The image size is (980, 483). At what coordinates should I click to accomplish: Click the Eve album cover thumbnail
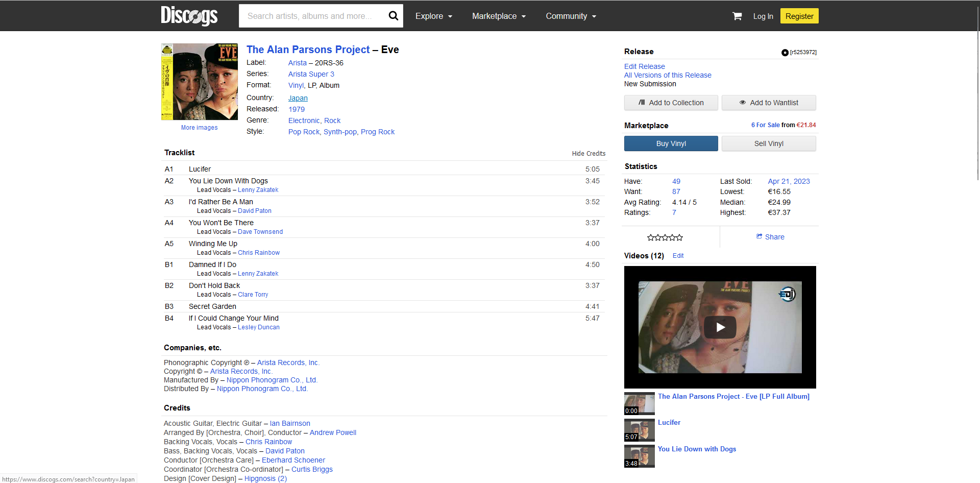[200, 82]
